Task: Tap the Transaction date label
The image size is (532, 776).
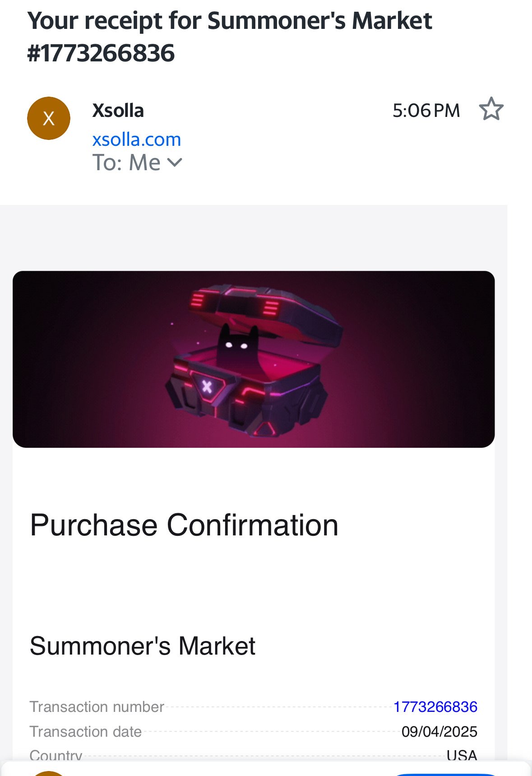Action: [x=86, y=731]
